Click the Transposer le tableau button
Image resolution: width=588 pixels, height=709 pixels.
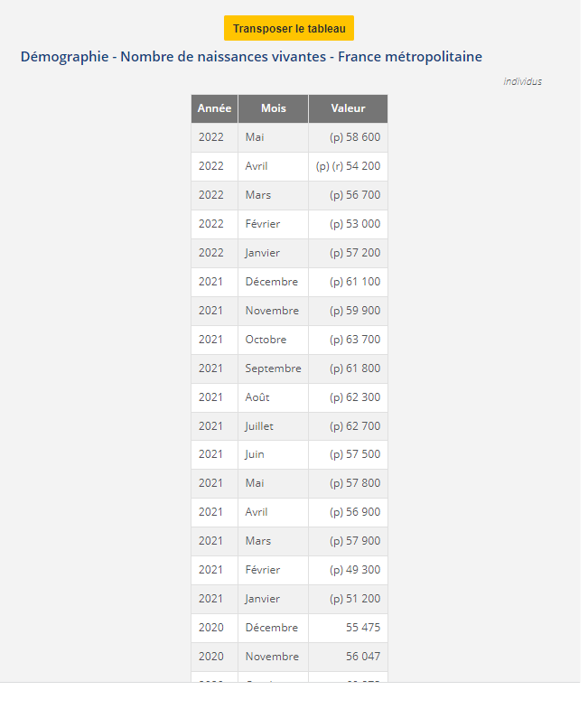[289, 29]
